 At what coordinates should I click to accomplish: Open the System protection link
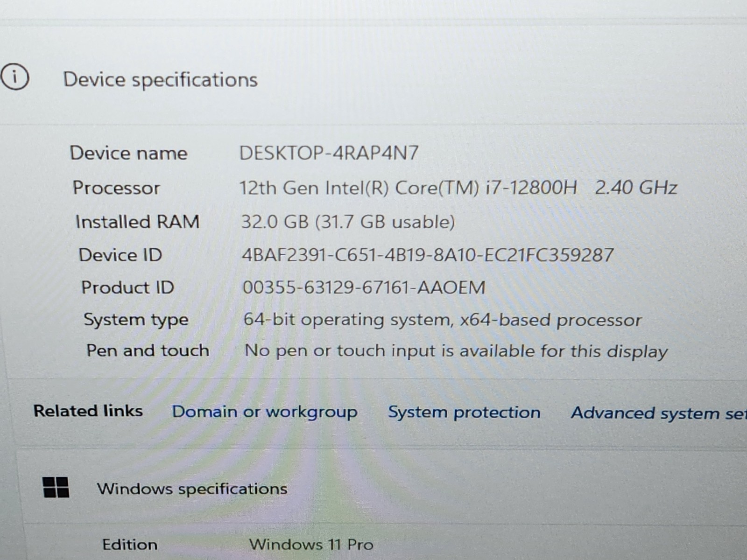464,412
